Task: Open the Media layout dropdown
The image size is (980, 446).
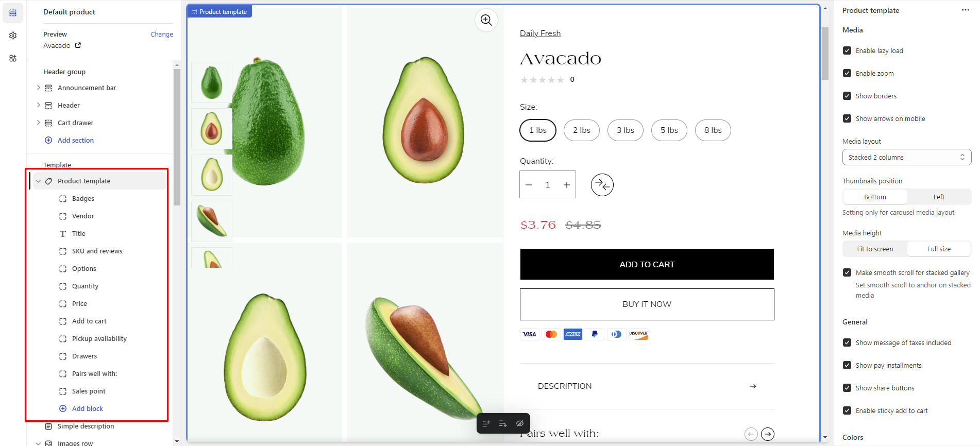Action: (x=906, y=157)
